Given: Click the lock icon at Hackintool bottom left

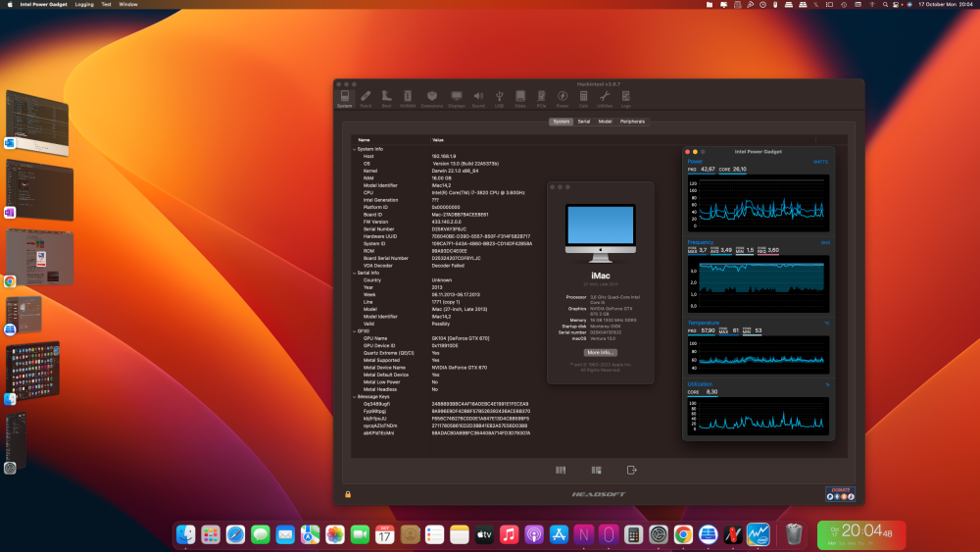Looking at the screenshot, I should (x=348, y=494).
